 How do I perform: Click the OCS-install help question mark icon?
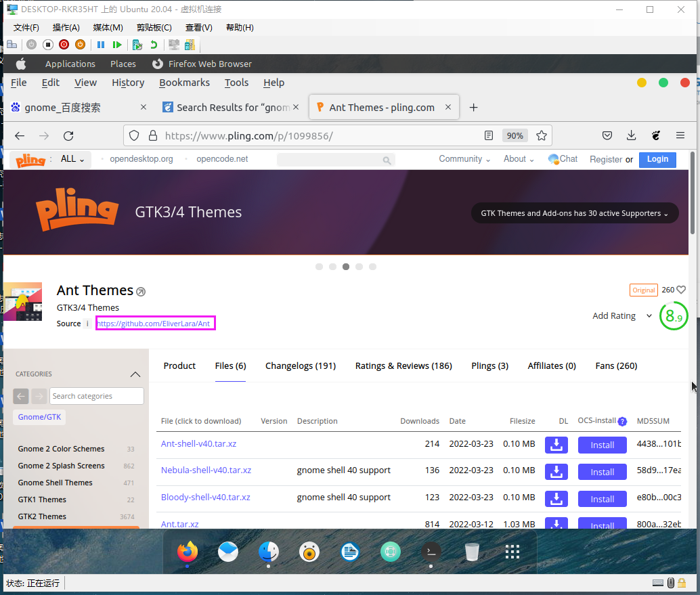(622, 421)
